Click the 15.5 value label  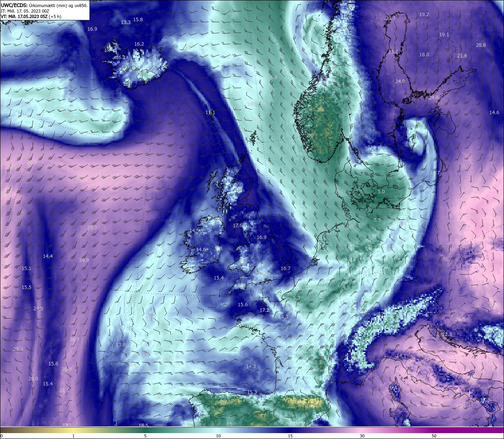26,287
